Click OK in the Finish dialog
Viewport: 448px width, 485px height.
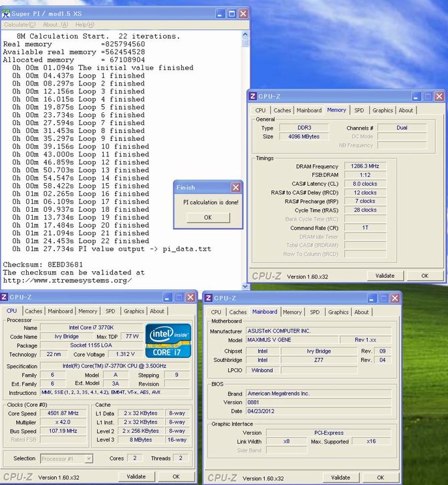[208, 217]
